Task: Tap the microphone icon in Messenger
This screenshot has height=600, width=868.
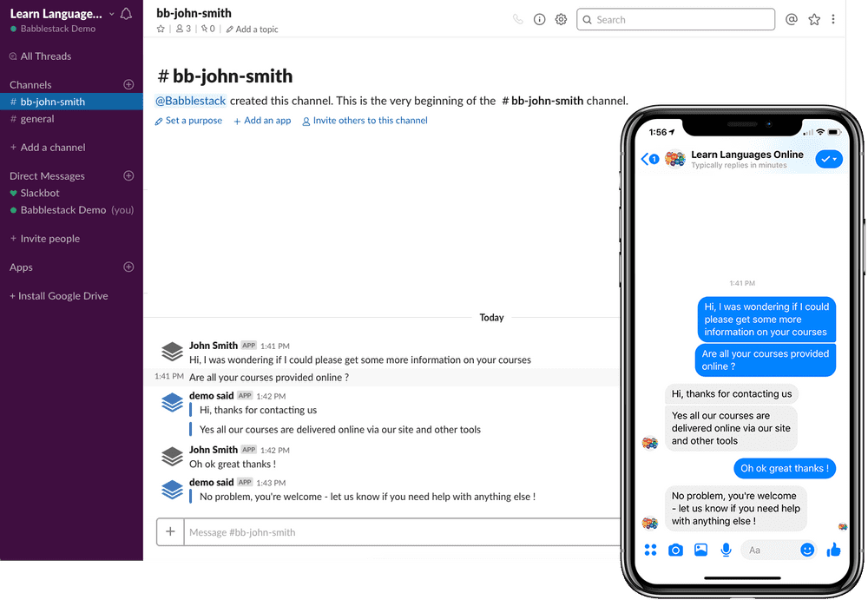Action: click(x=726, y=550)
